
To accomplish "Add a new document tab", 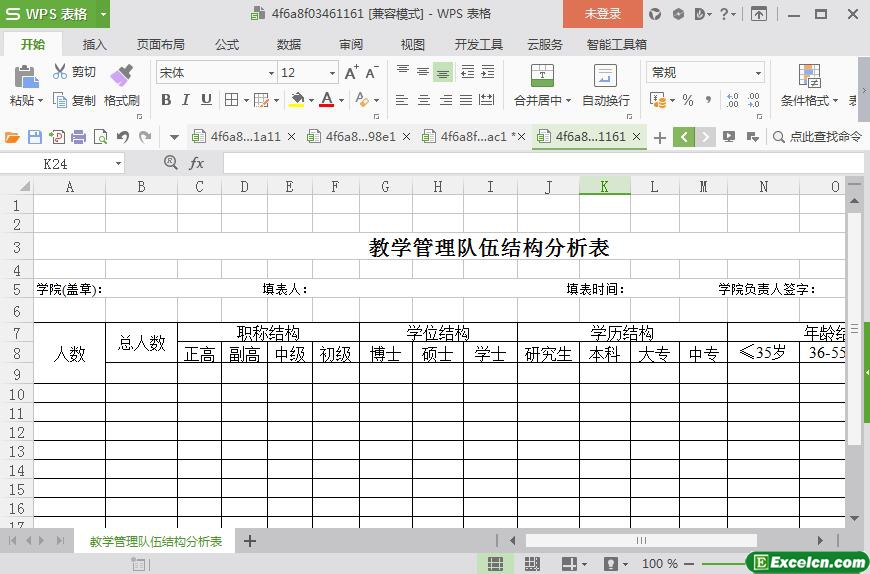I will pyautogui.click(x=660, y=137).
